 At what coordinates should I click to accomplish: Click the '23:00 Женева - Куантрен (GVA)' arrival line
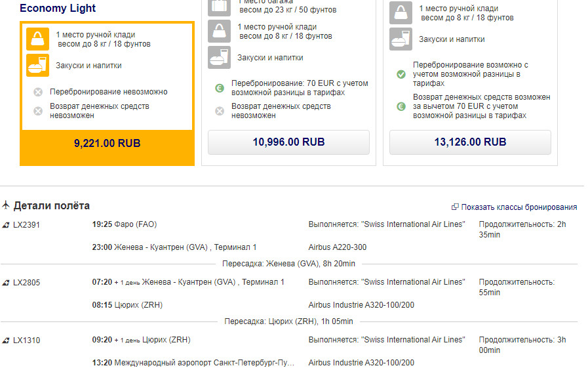tap(174, 247)
